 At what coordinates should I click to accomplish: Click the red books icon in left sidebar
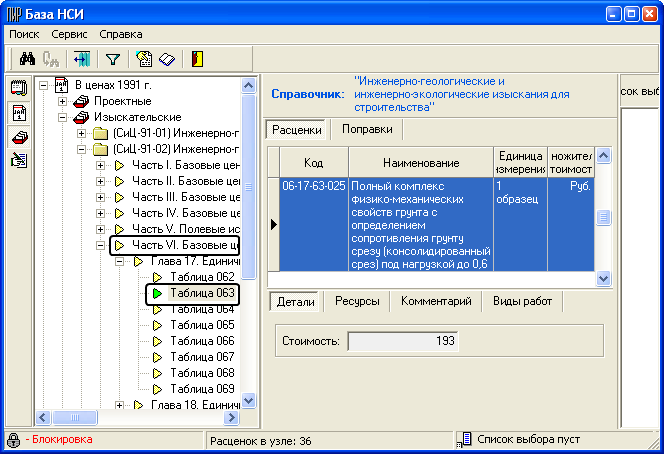17,136
